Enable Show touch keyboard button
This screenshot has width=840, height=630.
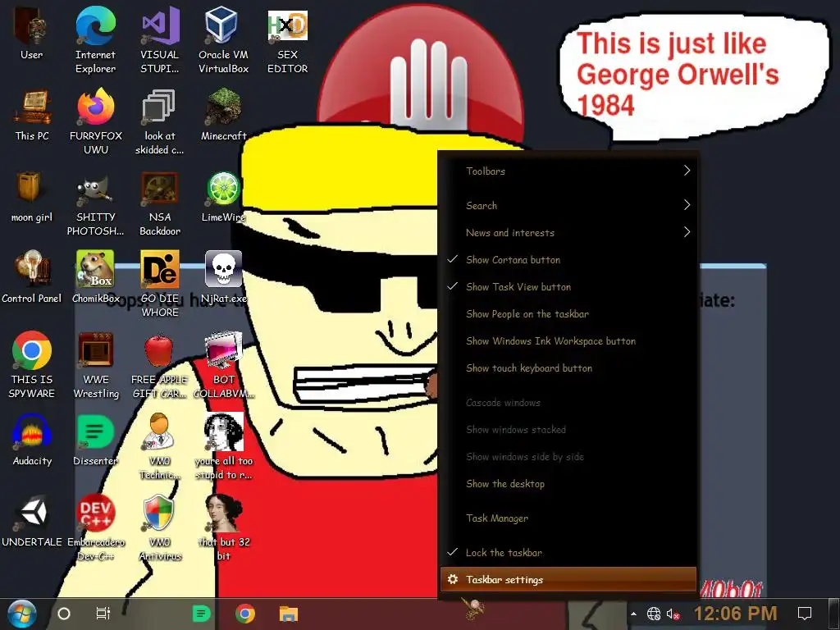[568, 368]
